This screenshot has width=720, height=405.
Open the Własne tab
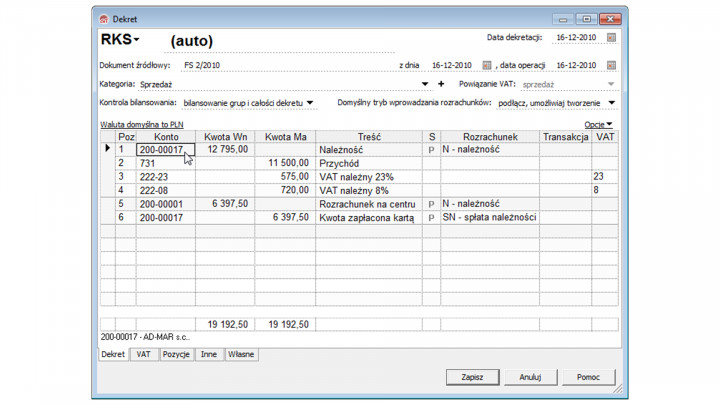[241, 354]
